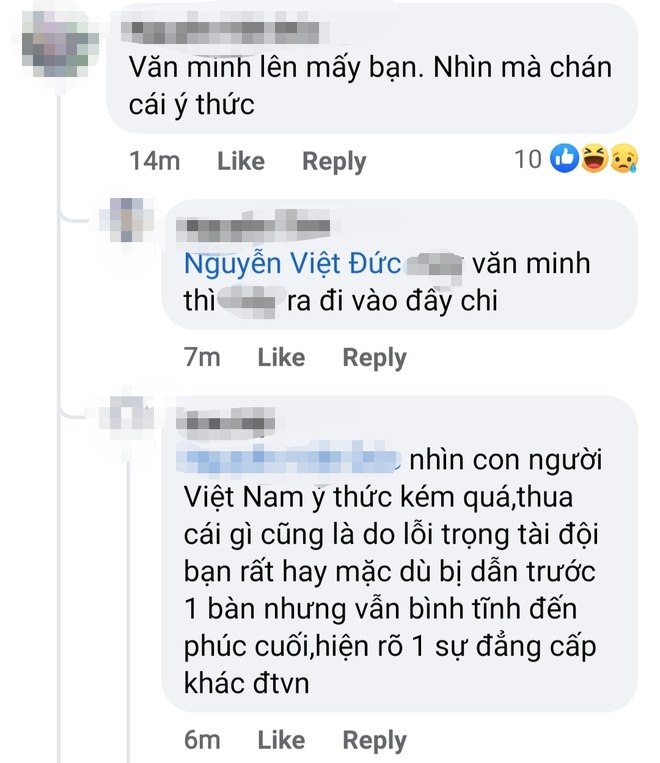This screenshot has width=660, height=763.
Task: Open the top commenter's pixelated profile avatar
Action: pos(60,45)
